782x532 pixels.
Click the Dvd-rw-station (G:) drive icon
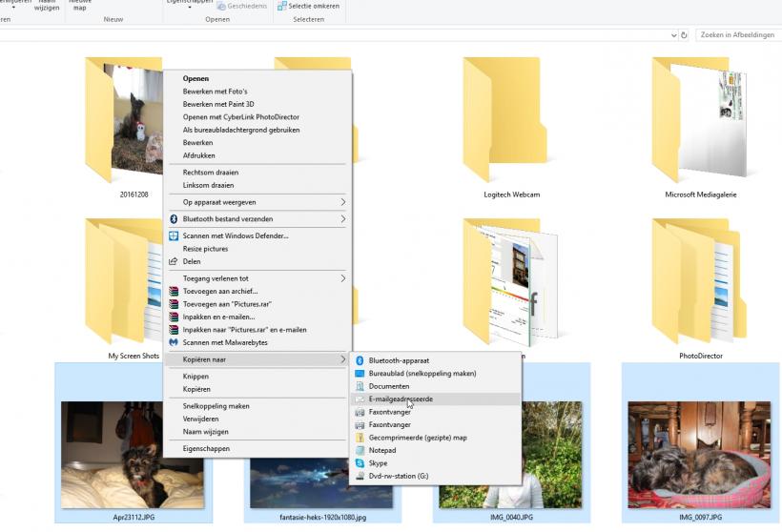click(x=360, y=476)
